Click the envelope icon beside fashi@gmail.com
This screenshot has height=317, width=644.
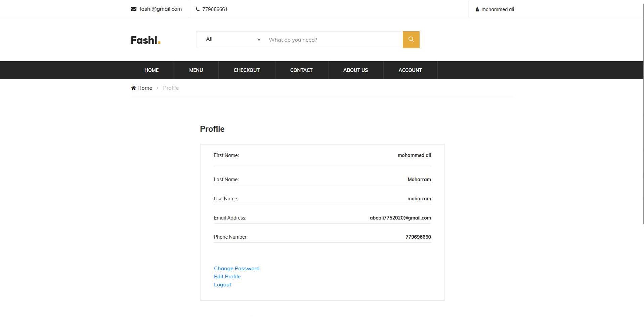pyautogui.click(x=133, y=9)
